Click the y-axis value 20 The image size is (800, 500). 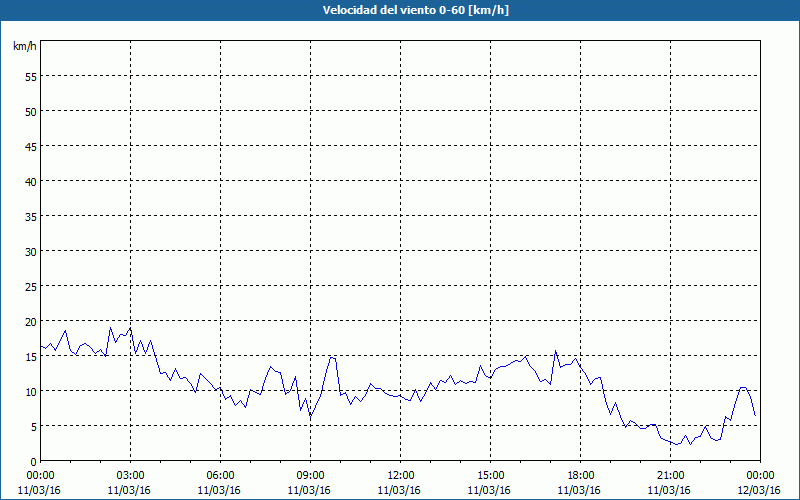(31, 321)
